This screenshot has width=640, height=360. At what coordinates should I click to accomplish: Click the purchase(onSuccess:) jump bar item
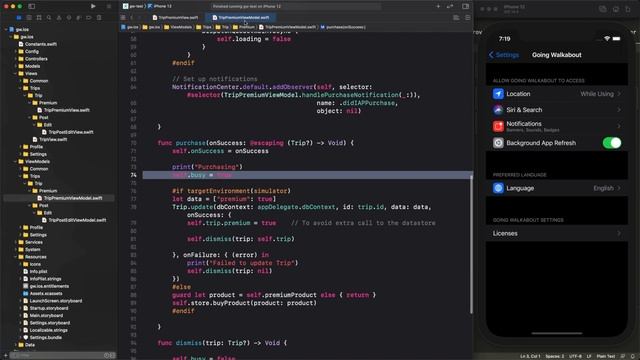point(343,27)
